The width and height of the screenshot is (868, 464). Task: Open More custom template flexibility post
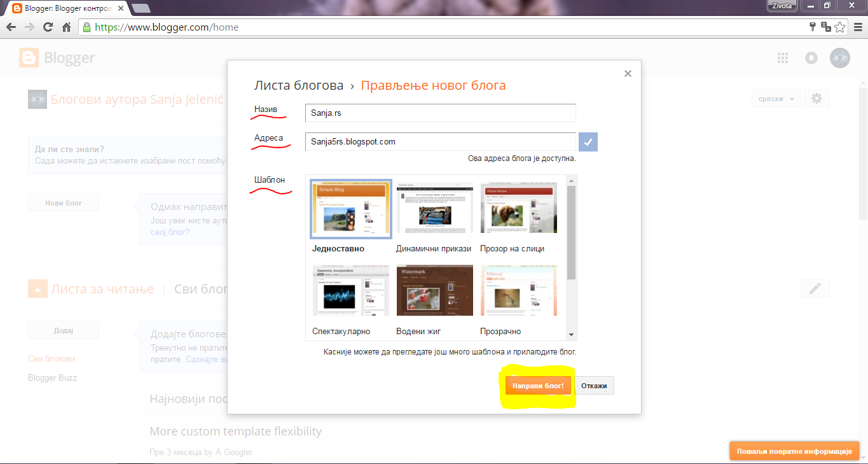[235, 431]
